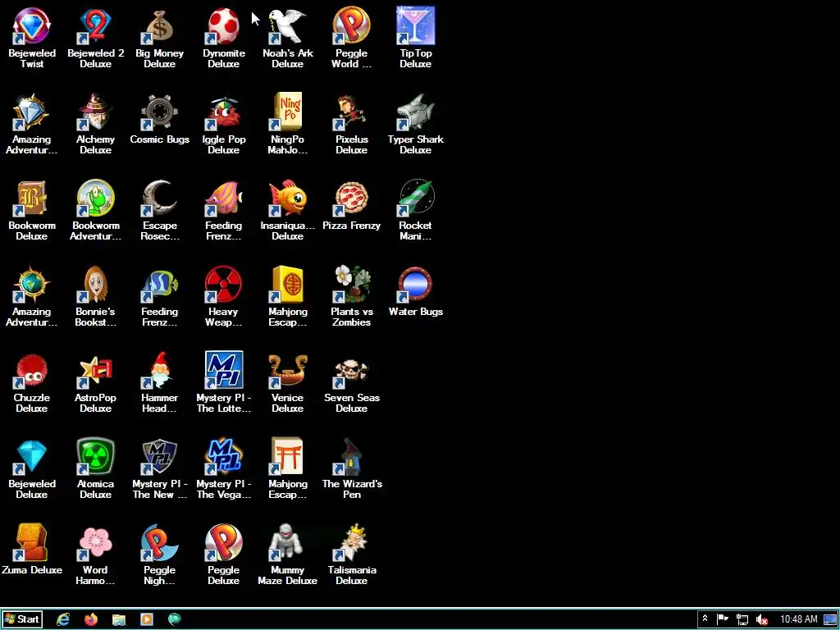The width and height of the screenshot is (840, 630).
Task: Select the Bejeweled Deluxe blue gem
Action: pos(32,456)
